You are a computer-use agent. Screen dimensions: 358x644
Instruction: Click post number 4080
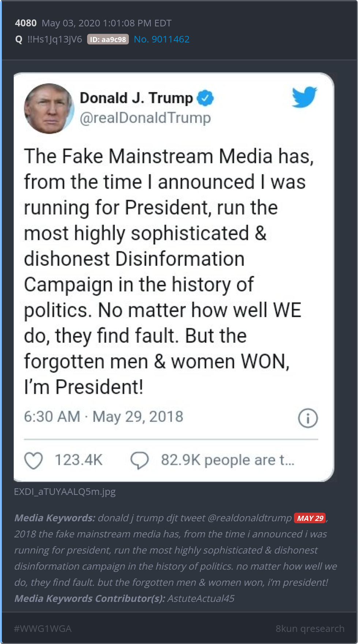coord(26,23)
